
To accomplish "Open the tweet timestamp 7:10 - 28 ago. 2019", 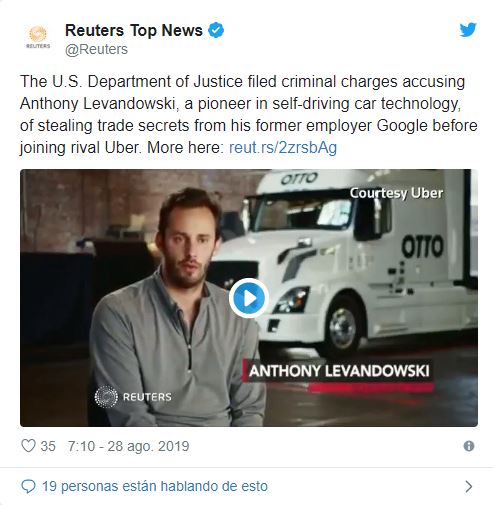I will pyautogui.click(x=129, y=446).
